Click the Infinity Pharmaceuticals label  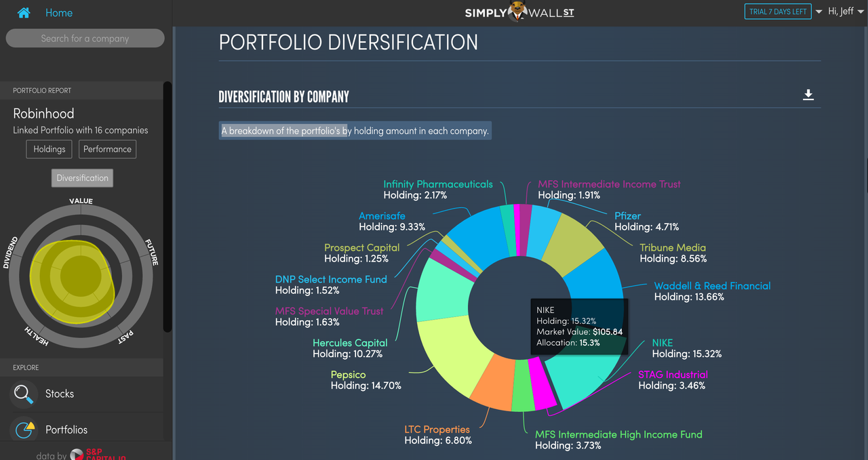click(x=438, y=184)
